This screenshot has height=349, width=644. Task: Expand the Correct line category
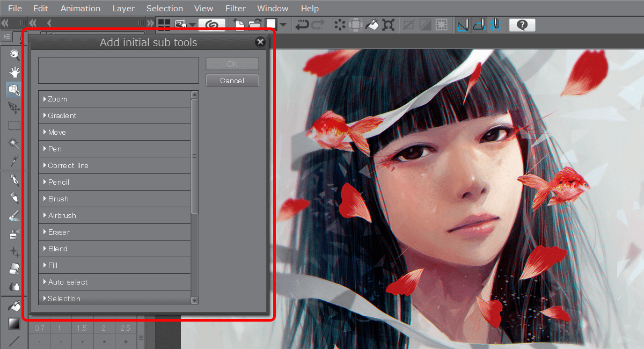(x=114, y=165)
